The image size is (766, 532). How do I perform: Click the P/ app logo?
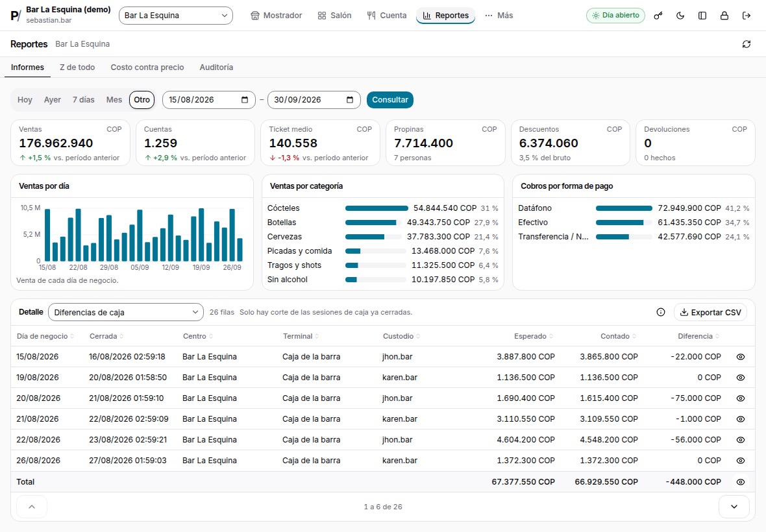pos(16,16)
